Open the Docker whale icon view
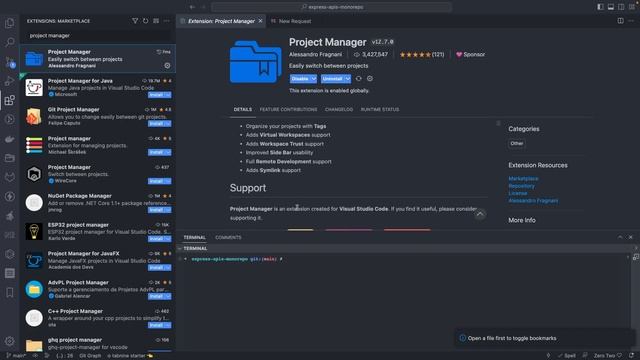Screen dimensions: 640x360 click(x=9, y=139)
